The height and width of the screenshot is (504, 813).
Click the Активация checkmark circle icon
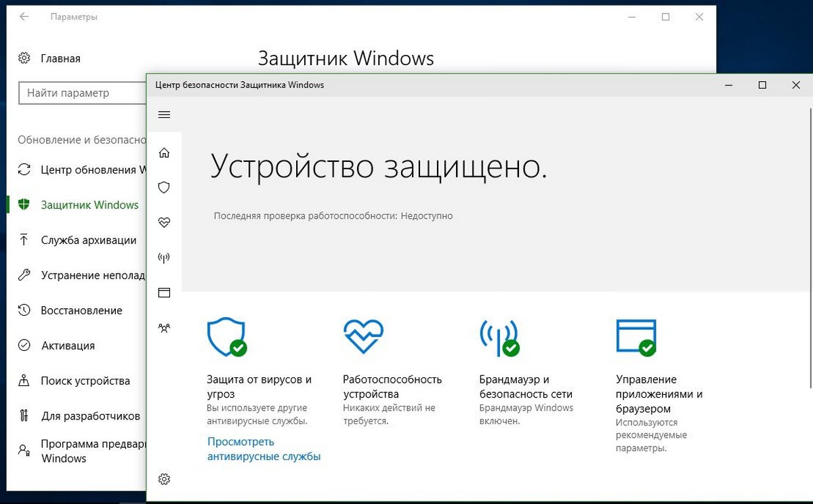24,345
